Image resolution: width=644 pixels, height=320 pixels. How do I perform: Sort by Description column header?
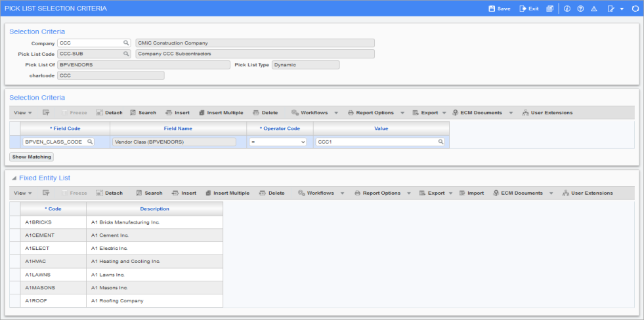click(x=154, y=209)
